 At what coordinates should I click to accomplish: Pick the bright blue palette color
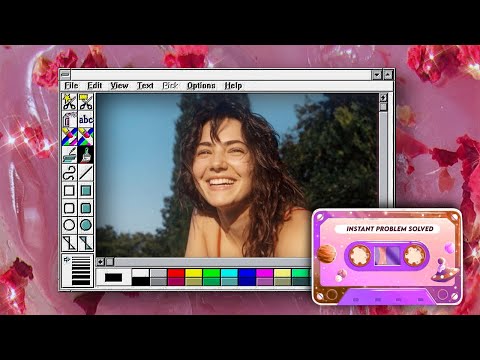(x=247, y=273)
